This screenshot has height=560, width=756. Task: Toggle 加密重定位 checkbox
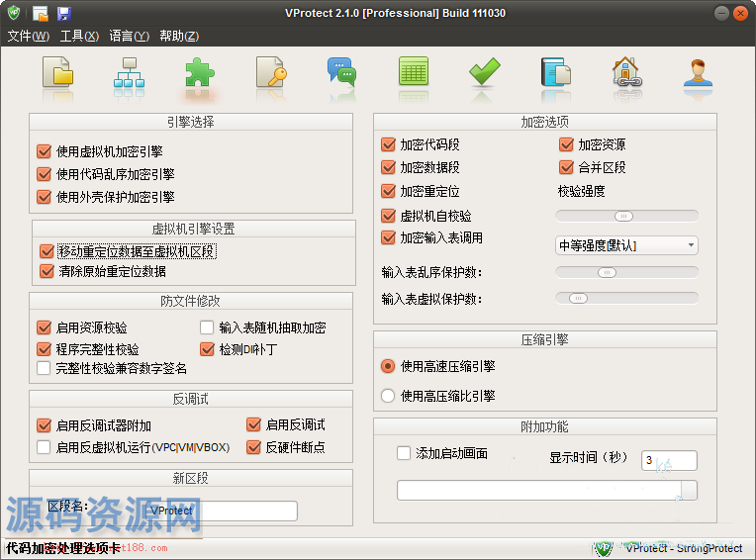click(388, 191)
